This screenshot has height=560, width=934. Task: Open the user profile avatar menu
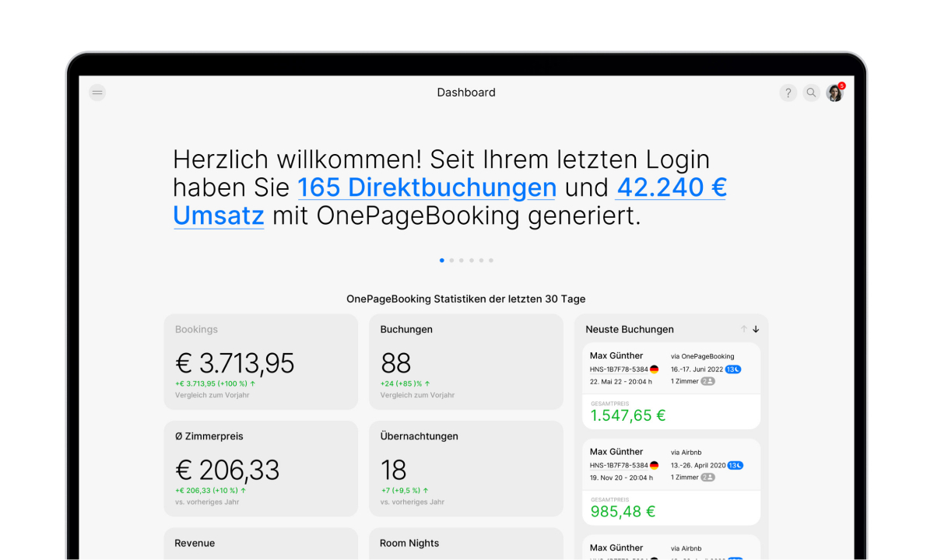834,93
